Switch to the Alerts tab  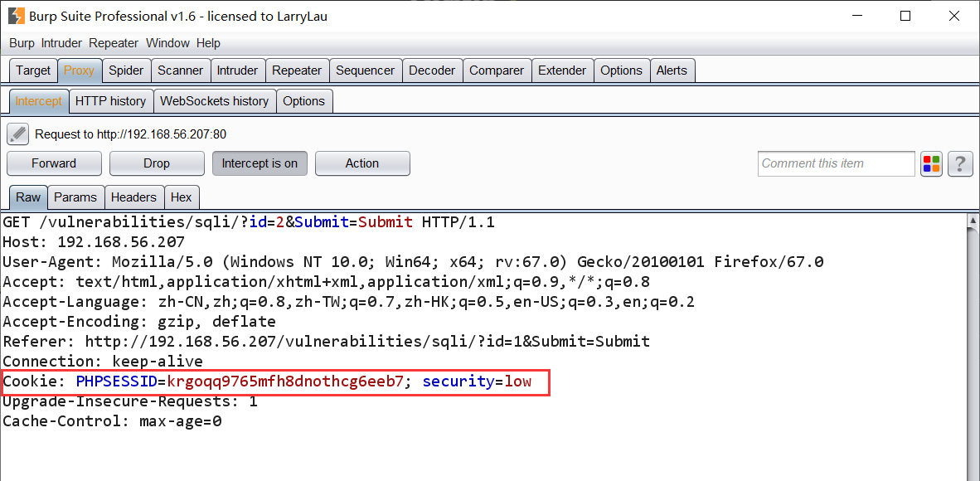672,70
